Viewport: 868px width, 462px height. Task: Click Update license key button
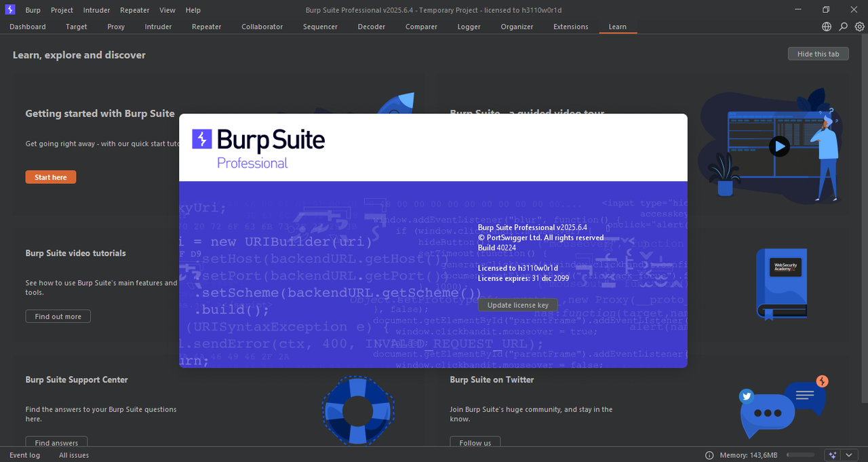518,305
